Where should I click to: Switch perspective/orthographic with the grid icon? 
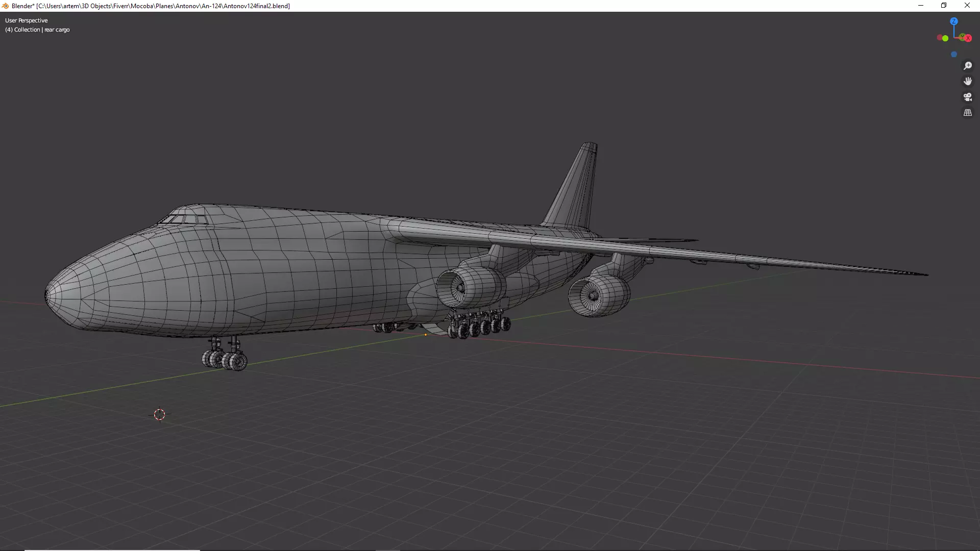point(967,113)
